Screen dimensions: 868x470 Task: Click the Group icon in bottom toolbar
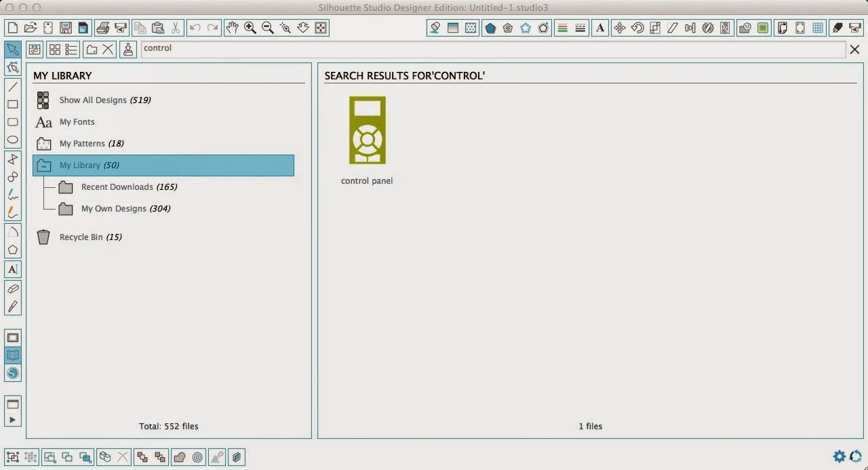pyautogui.click(x=12, y=457)
